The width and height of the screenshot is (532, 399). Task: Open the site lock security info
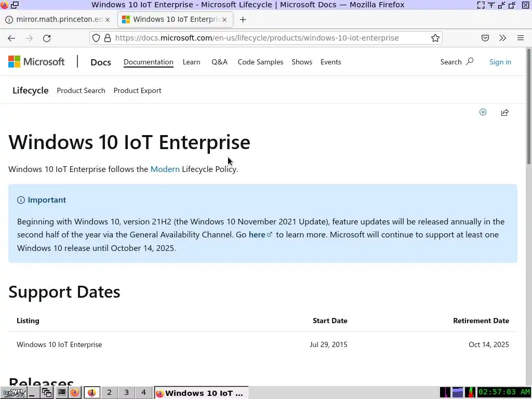[x=108, y=38]
